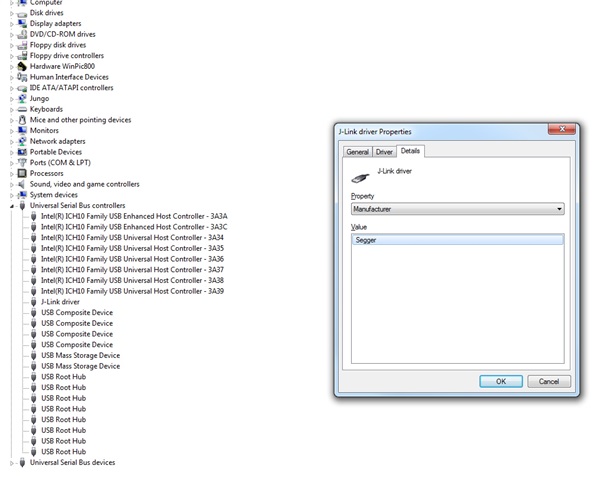Collapse Universal Serial Bus controllers node

12,206
